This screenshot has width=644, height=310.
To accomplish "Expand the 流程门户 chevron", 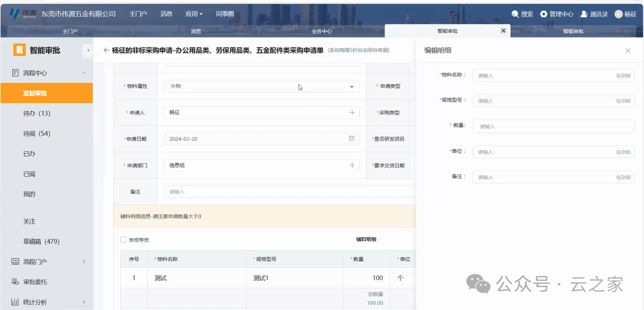I will point(84,261).
